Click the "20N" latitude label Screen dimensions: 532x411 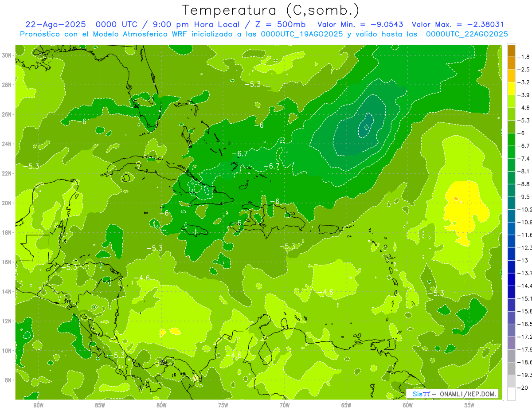point(7,203)
